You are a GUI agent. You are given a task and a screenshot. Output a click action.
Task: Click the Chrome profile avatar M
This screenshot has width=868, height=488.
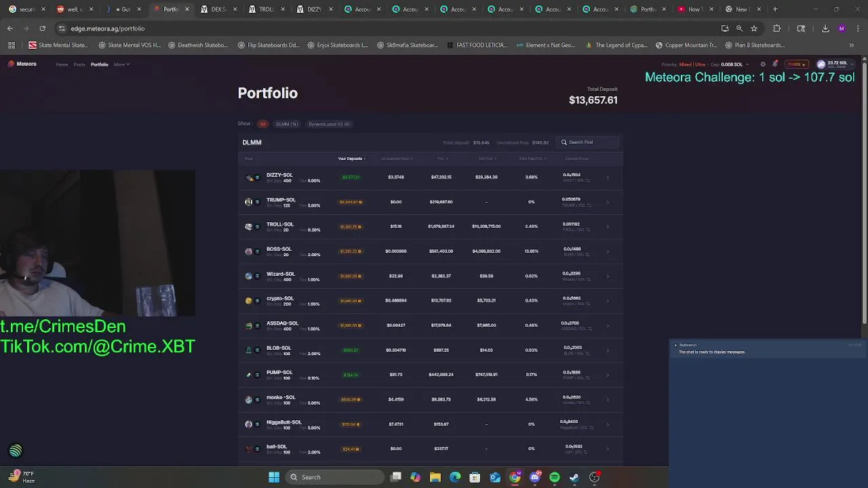coord(842,28)
